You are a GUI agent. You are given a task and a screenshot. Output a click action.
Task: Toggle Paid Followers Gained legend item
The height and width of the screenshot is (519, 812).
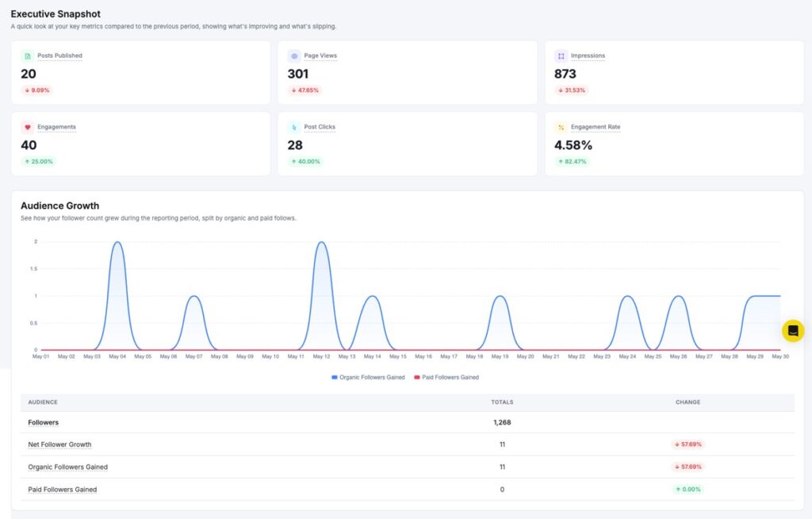coord(446,378)
